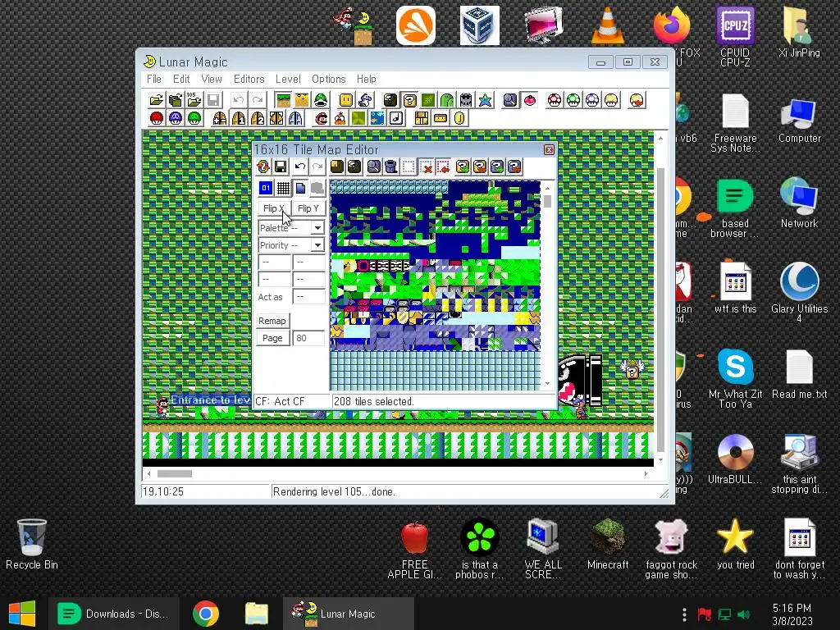Click the music note block icon
This screenshot has width=840, height=630.
396,118
